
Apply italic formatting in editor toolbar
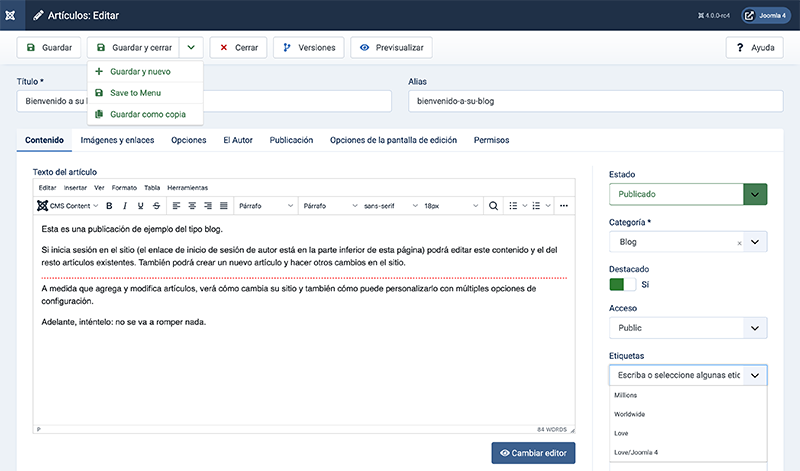coord(125,206)
